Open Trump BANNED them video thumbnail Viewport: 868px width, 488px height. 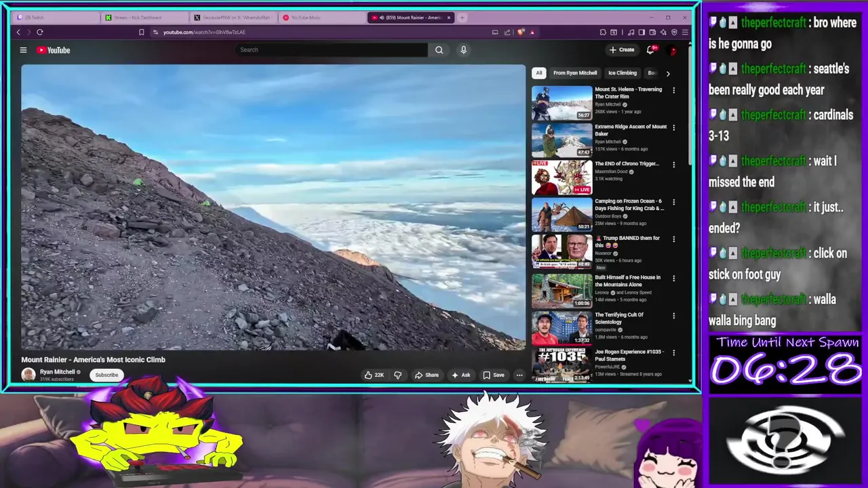click(561, 252)
